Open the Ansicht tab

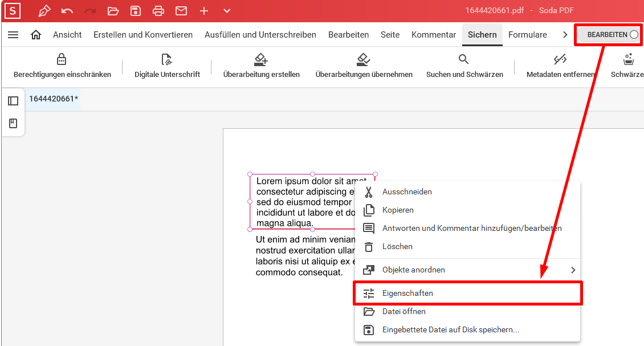pos(67,35)
